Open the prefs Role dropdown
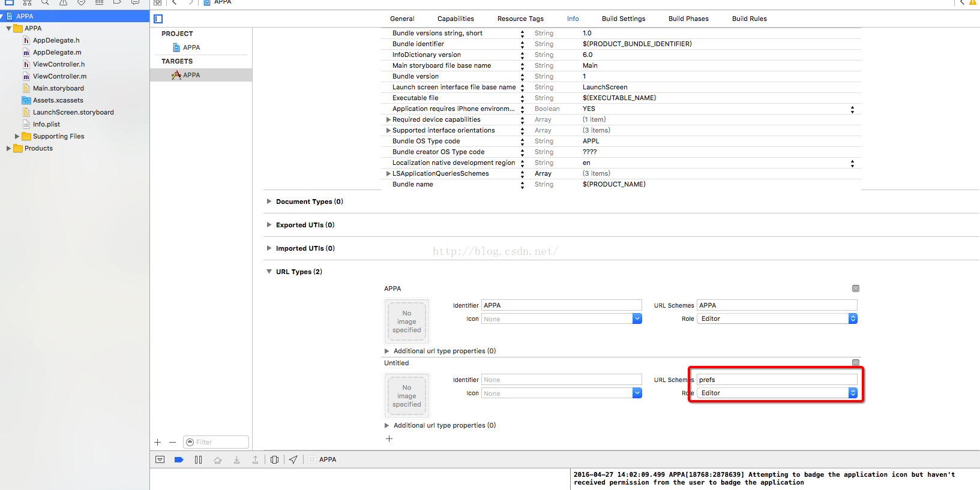The height and width of the screenshot is (490, 980). tap(777, 393)
